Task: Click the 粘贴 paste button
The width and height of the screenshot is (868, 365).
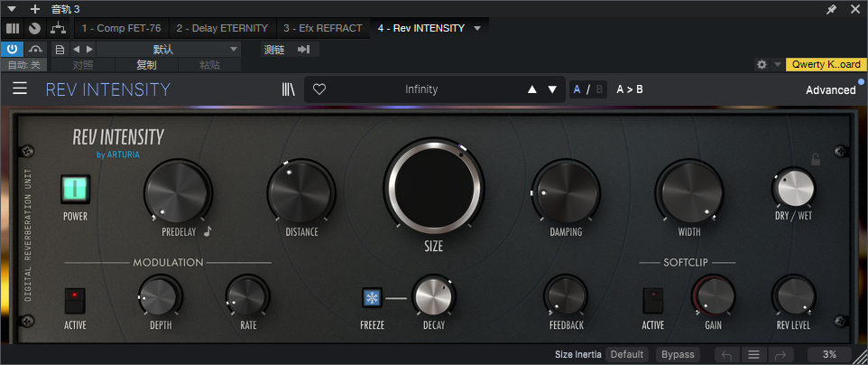Action: pyautogui.click(x=210, y=65)
